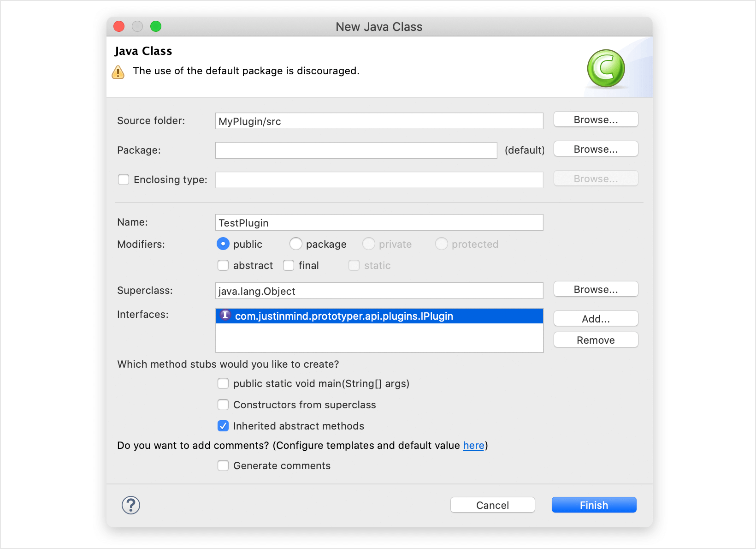Click 'Which method stubs' question text
The height and width of the screenshot is (549, 756).
pos(228,364)
